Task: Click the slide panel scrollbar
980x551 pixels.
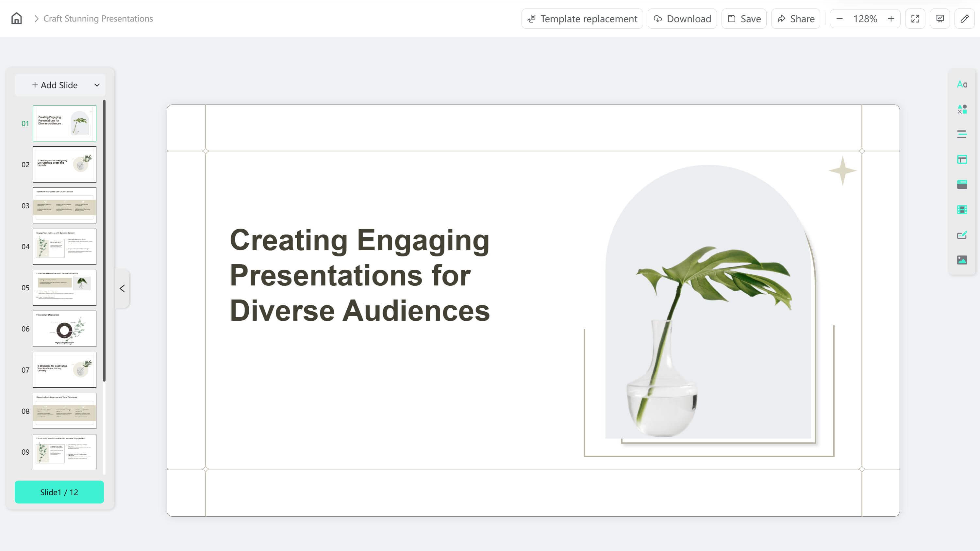Action: (x=104, y=241)
